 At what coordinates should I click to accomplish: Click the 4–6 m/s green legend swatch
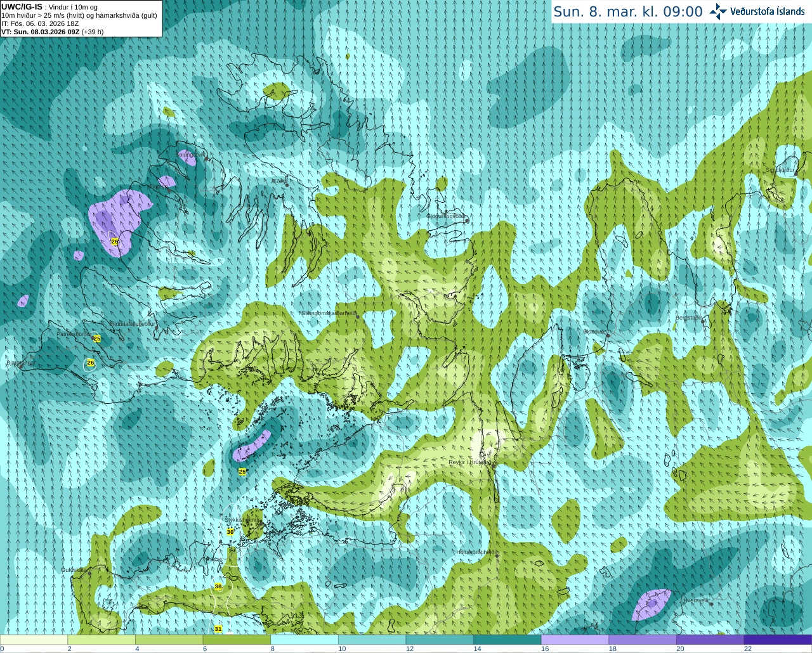coord(169,640)
